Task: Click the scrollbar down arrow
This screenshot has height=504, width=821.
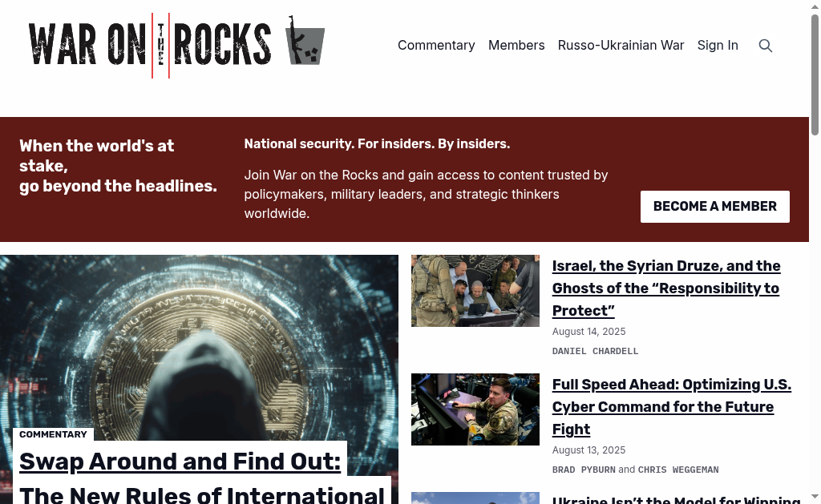Action: [x=815, y=497]
